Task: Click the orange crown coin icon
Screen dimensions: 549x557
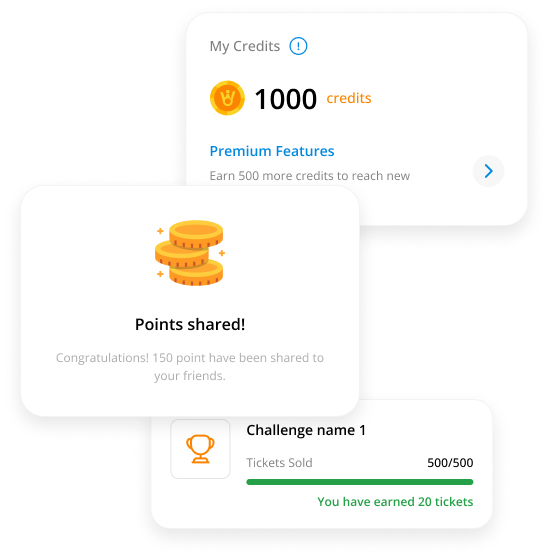Action: (x=227, y=98)
